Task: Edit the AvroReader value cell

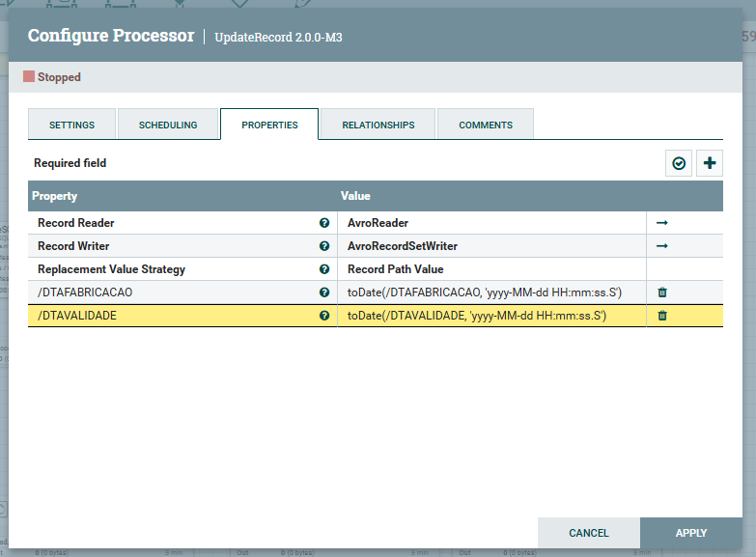Action: click(x=491, y=223)
